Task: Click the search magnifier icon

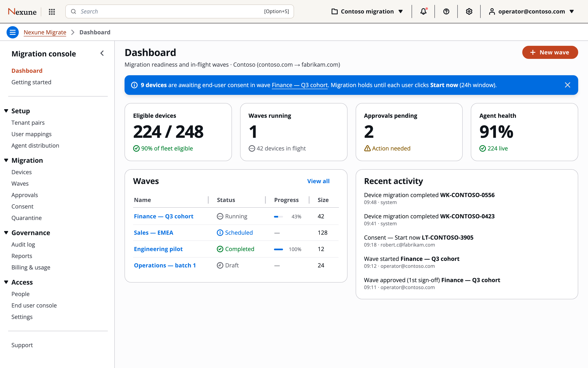Action: click(73, 11)
